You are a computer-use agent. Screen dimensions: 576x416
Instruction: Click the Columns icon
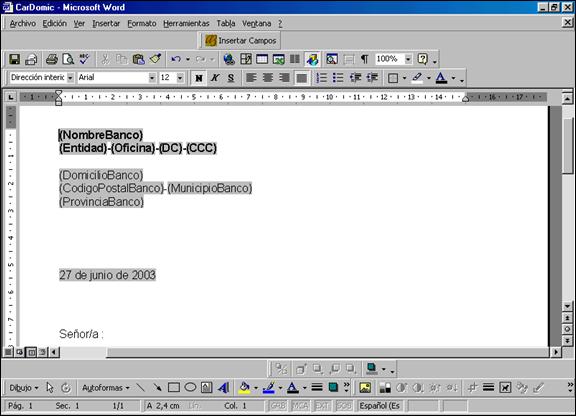[x=295, y=59]
